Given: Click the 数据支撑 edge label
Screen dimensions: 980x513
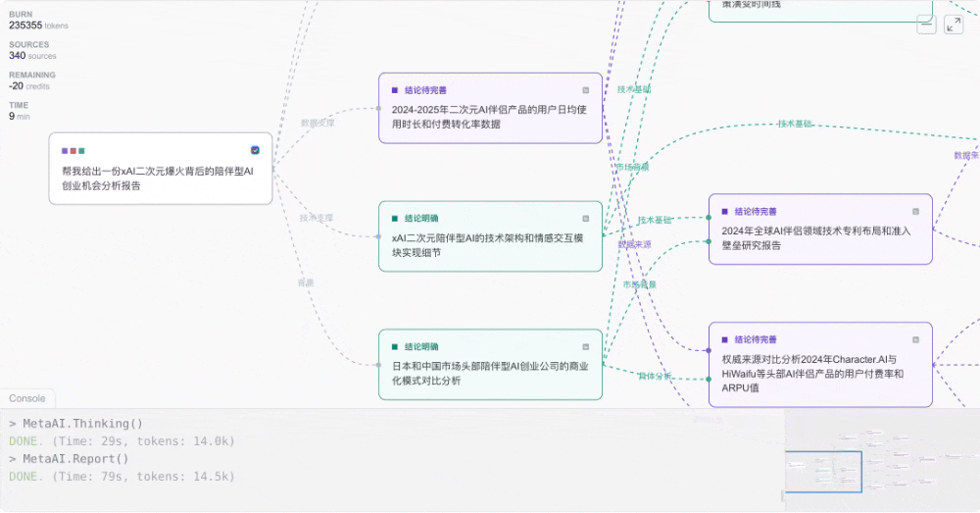Looking at the screenshot, I should [x=318, y=124].
